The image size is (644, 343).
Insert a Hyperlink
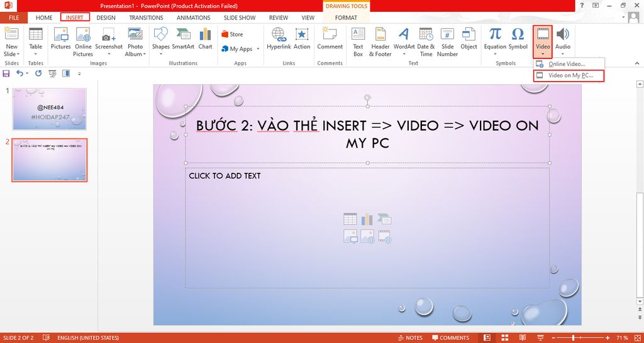[279, 39]
